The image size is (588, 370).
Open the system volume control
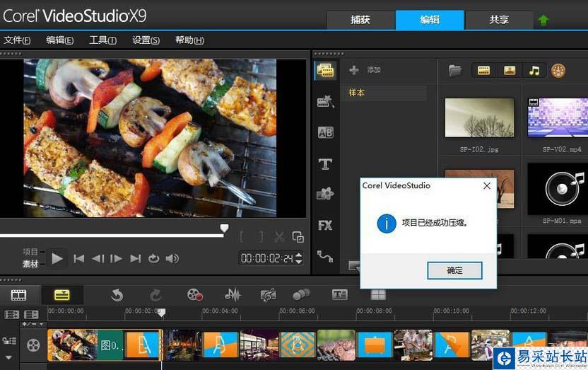point(172,258)
